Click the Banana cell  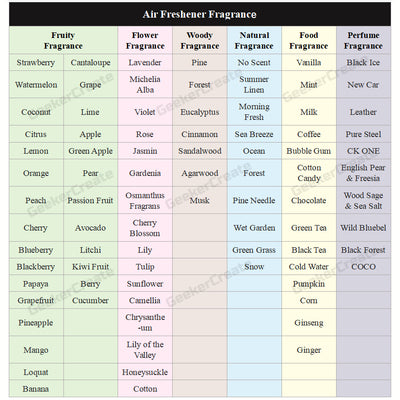tap(36, 389)
